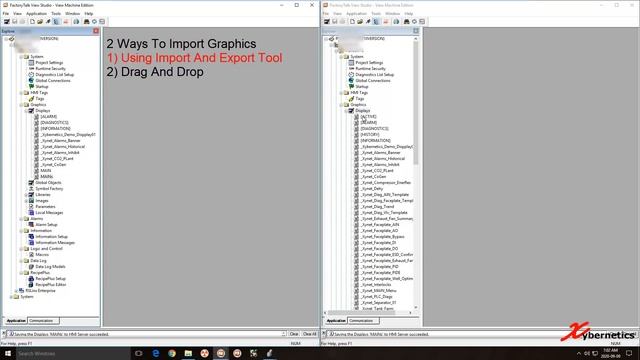This screenshot has height=360, width=640.
Task: Click the globe icon in left window toolbar
Action: [76, 22]
